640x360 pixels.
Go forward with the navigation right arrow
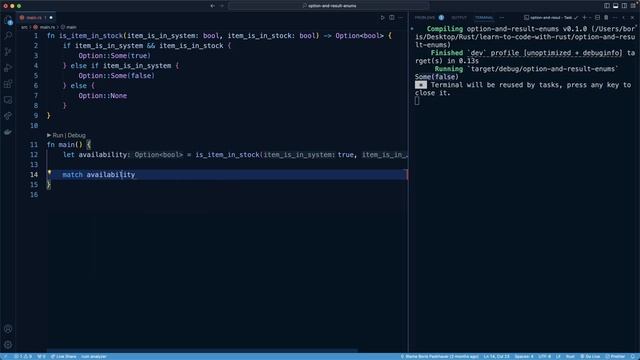point(222,6)
